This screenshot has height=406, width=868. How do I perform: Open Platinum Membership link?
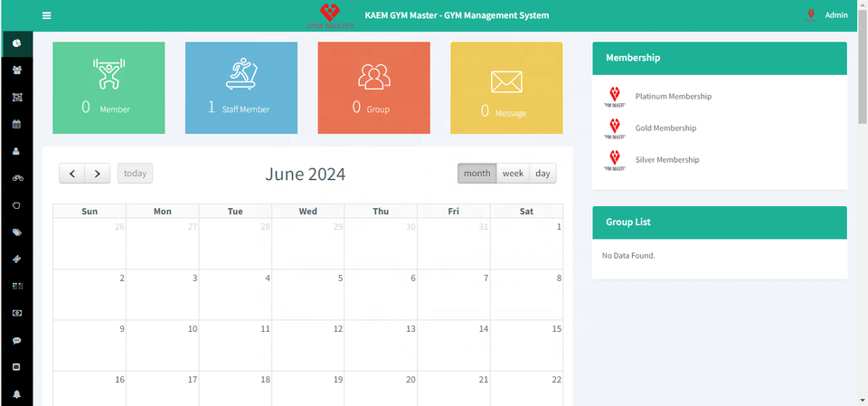pyautogui.click(x=673, y=97)
